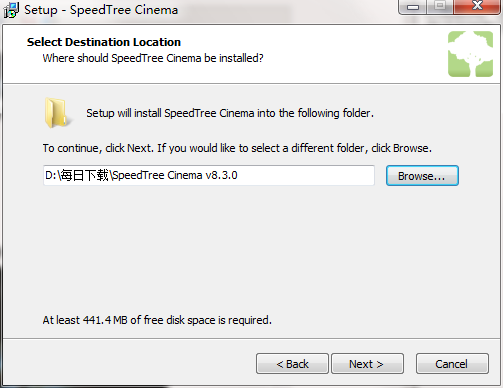The width and height of the screenshot is (503, 388).
Task: Click the Setup - SpeedTree Cinema title text
Action: pos(101,10)
